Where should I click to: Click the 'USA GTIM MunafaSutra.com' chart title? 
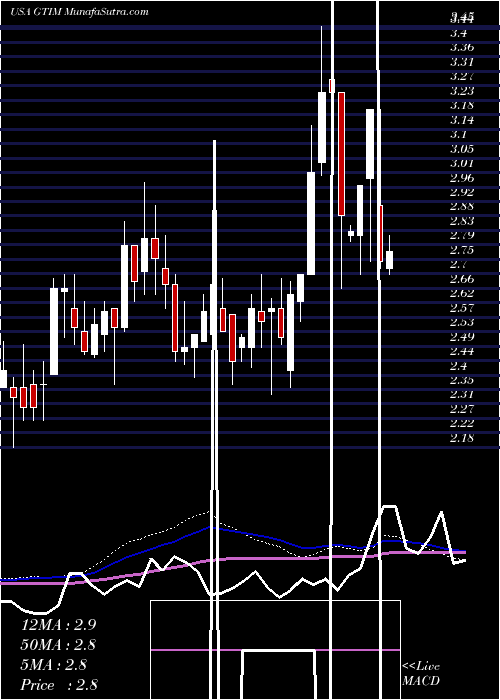[79, 12]
